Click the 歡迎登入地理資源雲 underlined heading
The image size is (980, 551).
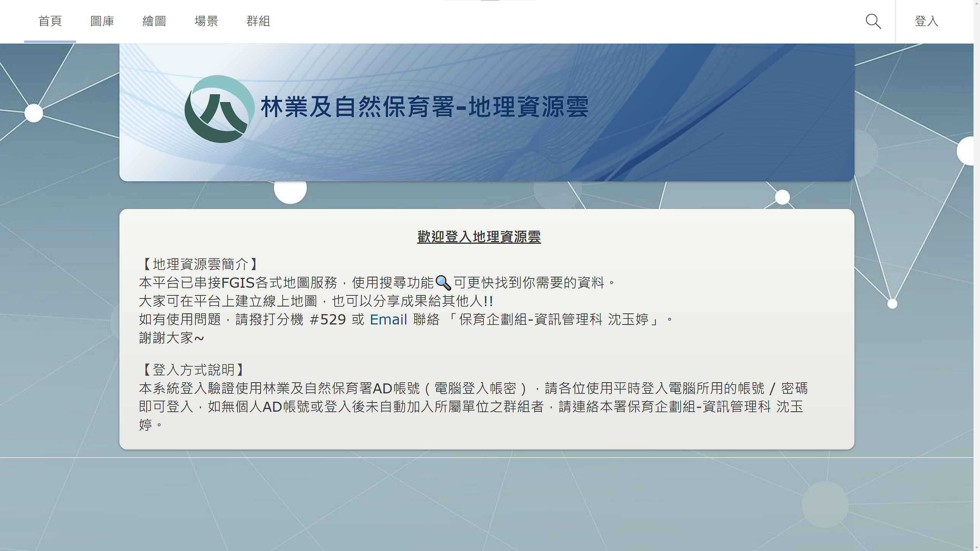coord(479,237)
